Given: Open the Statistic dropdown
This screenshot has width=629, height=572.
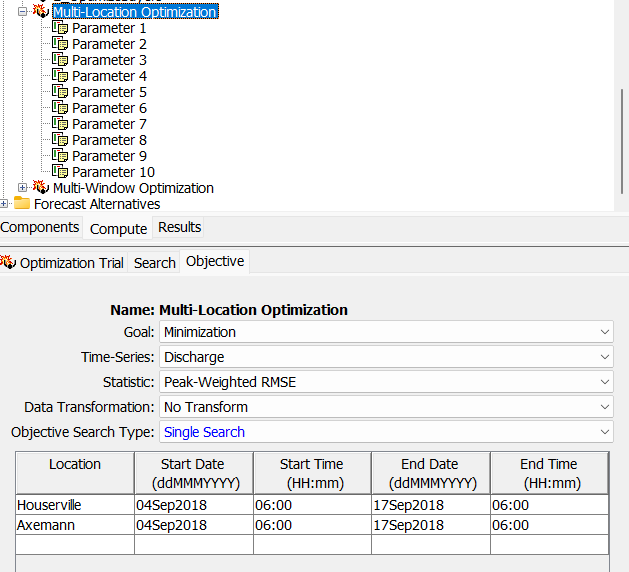Looking at the screenshot, I should tap(386, 382).
